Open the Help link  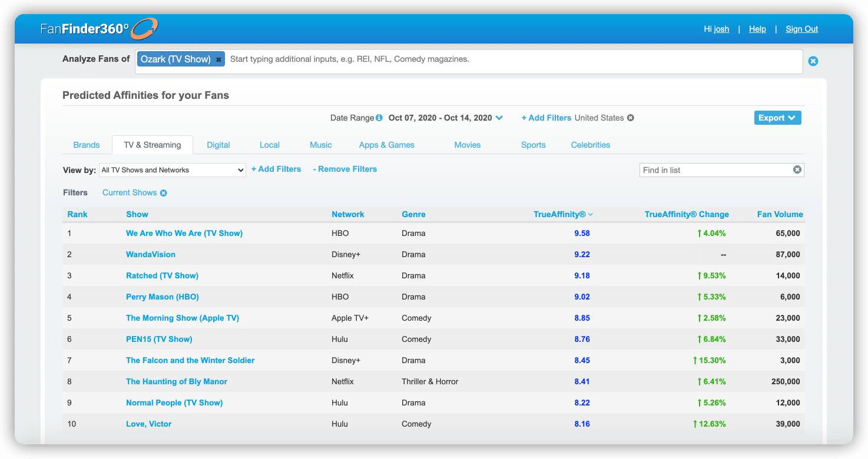tap(757, 29)
